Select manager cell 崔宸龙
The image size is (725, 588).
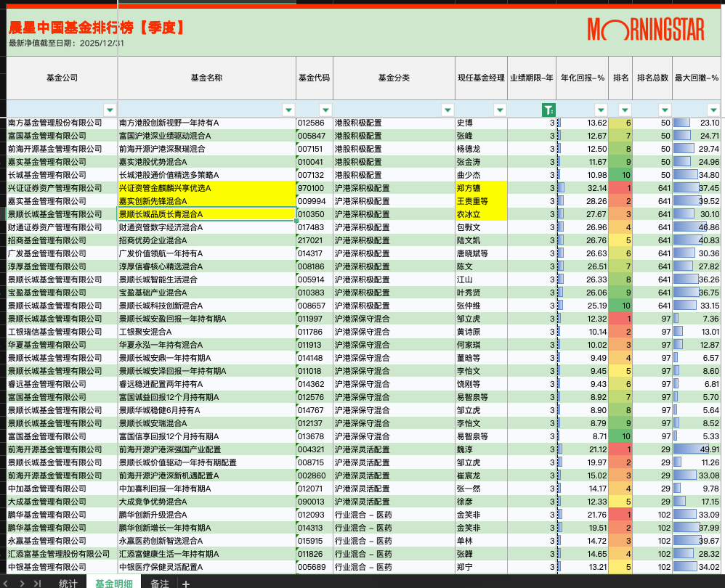click(482, 475)
